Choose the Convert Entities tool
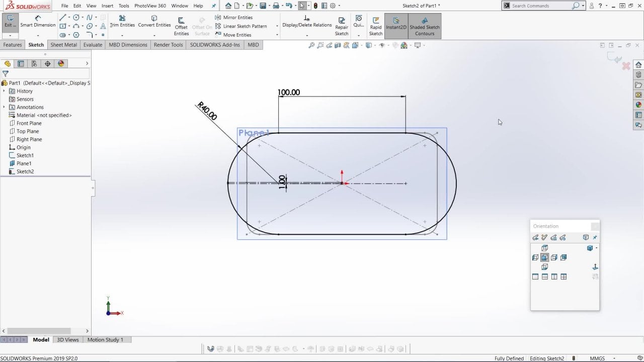Screen dimensions: 644x362 pos(154,21)
